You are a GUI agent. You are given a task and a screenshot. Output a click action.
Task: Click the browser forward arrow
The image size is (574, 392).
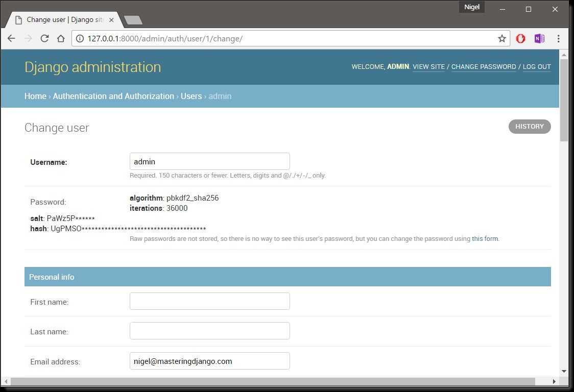point(28,38)
